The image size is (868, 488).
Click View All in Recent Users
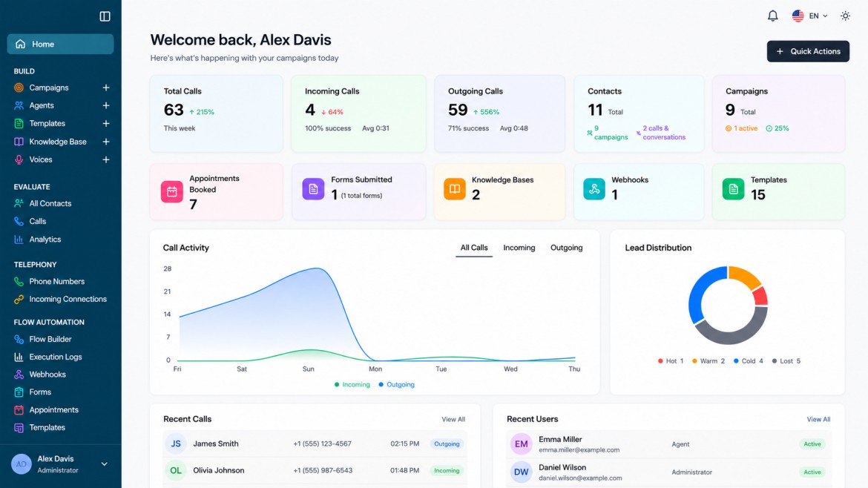[x=818, y=419]
